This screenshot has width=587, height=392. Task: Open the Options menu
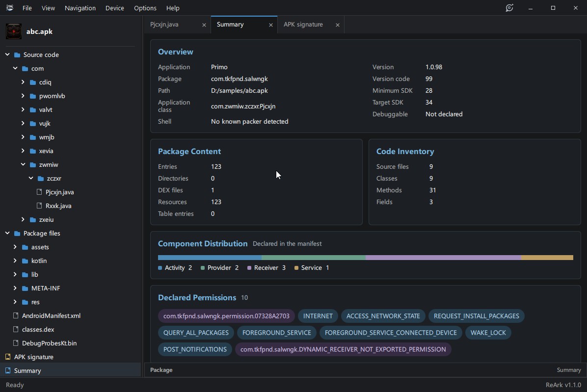[x=145, y=8]
